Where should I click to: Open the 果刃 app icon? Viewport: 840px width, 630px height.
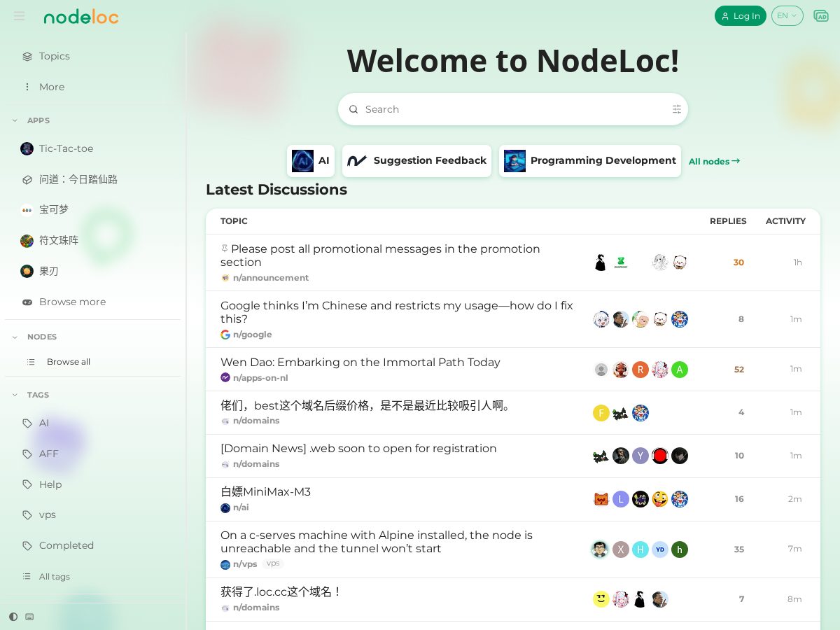pos(27,271)
